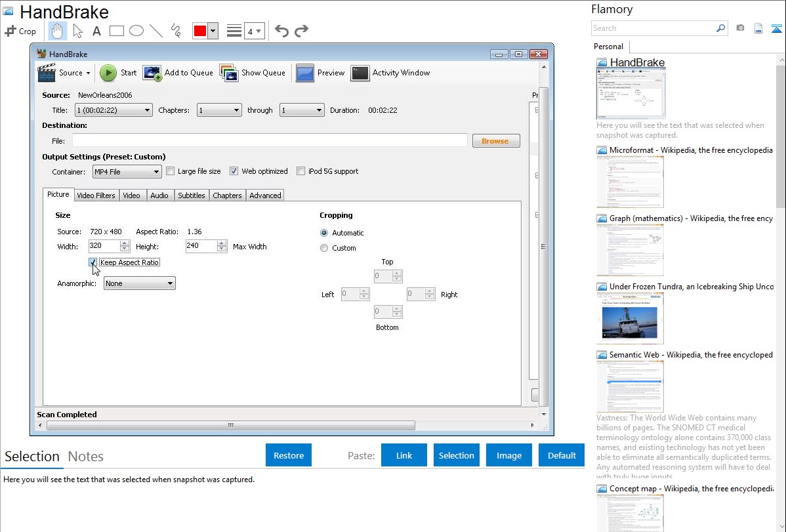Select the hand pan tool
Image resolution: width=786 pixels, height=532 pixels.
coord(57,31)
